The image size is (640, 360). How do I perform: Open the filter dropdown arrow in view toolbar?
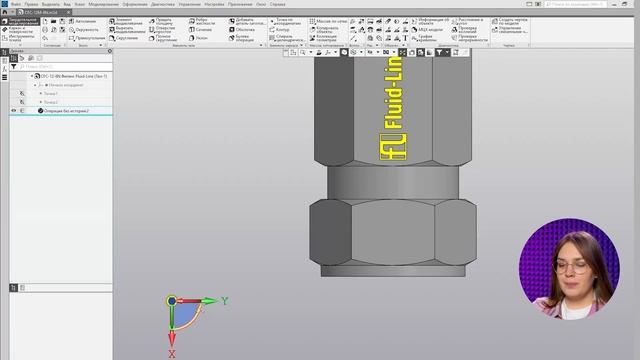pyautogui.click(x=447, y=52)
